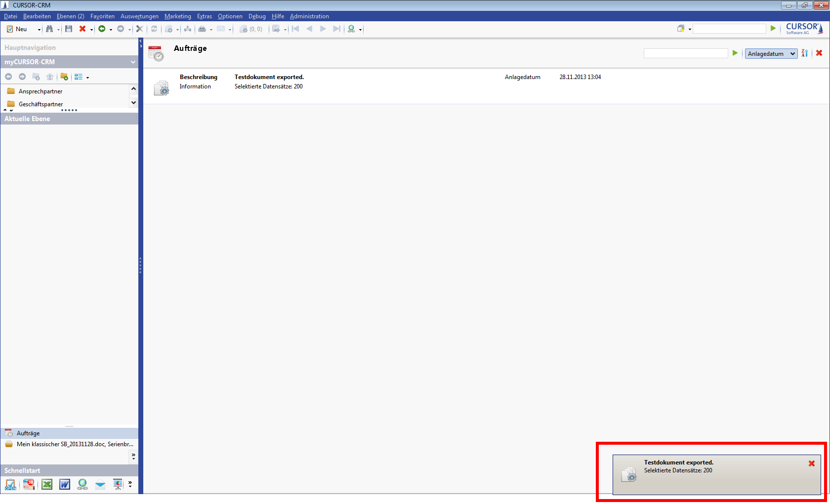Click the printer icon in toolbar
The width and height of the screenshot is (830, 504).
pos(202,29)
